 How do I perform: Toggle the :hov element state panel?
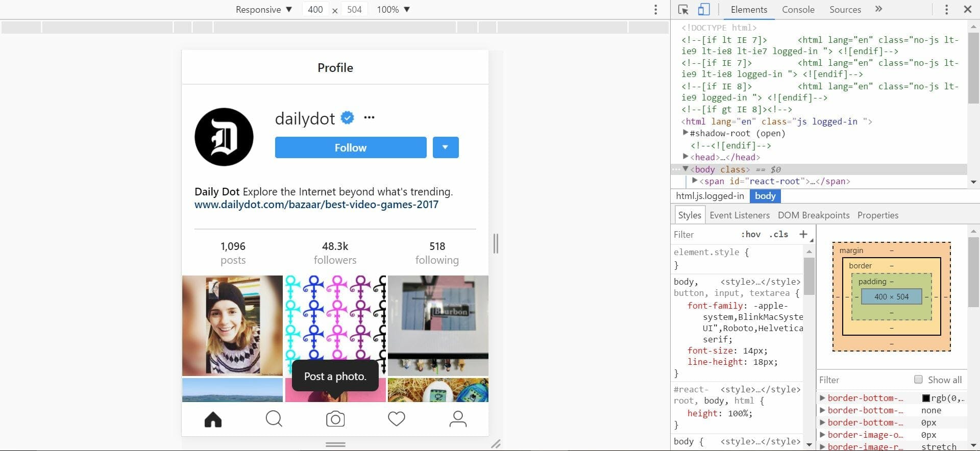[x=751, y=234]
